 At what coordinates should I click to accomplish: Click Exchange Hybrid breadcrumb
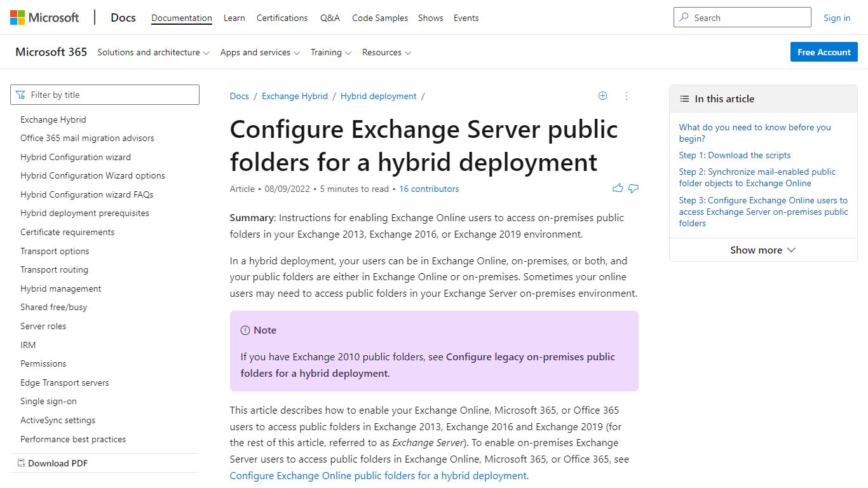tap(295, 96)
